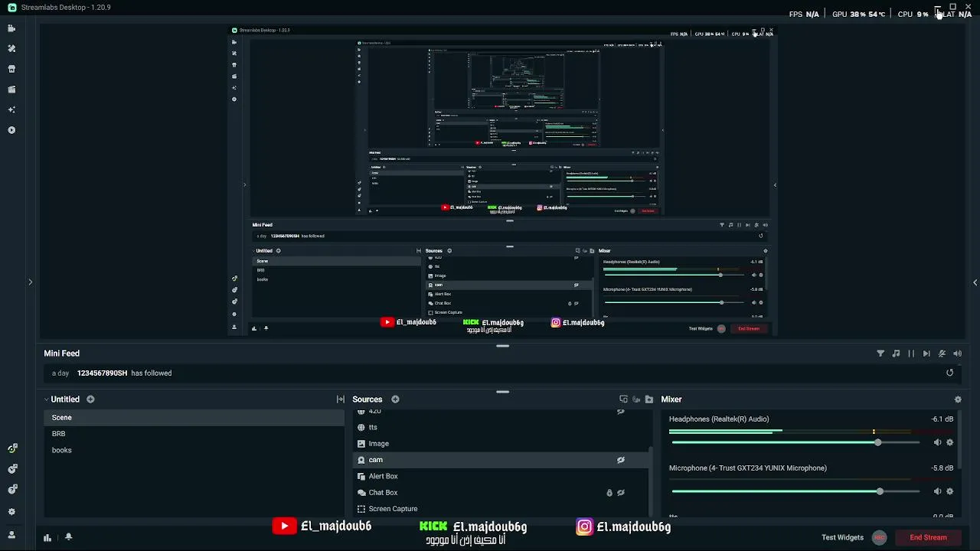This screenshot has width=980, height=551.
Task: Open the App Store sidebar icon
Action: 11,69
